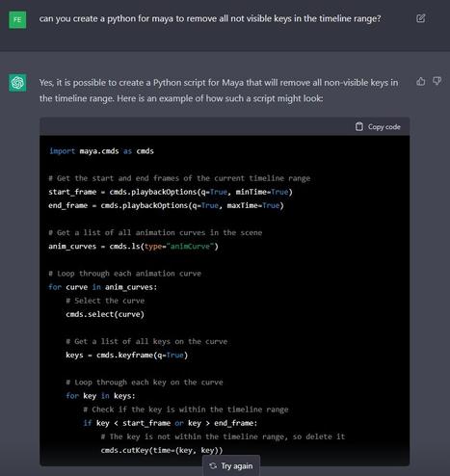This screenshot has height=476, width=450.
Task: Click the if key < start_frame condition line
Action: (x=171, y=423)
